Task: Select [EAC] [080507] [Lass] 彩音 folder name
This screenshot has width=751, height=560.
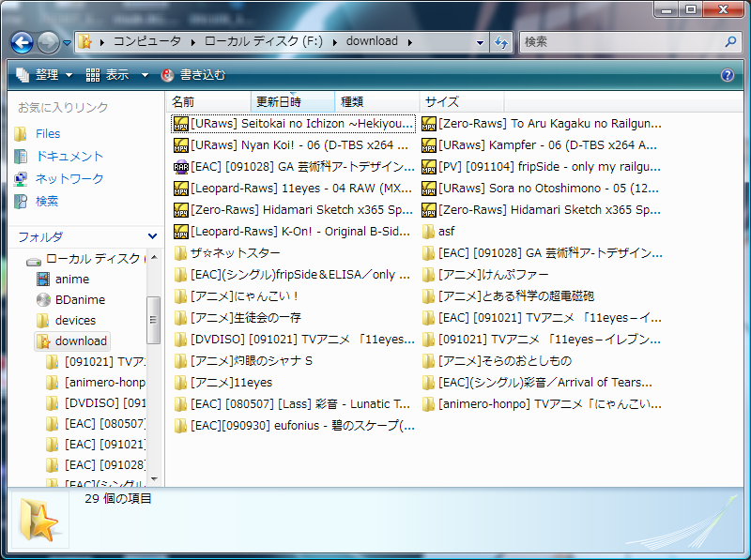Action: [x=300, y=404]
